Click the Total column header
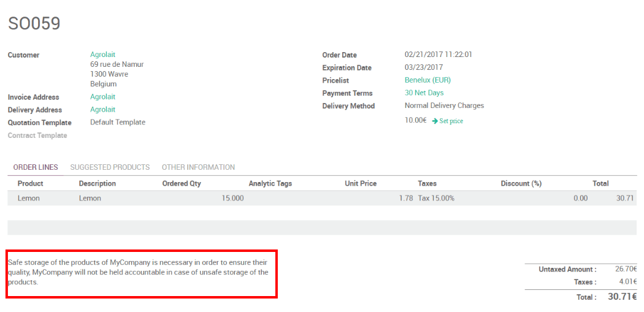Image resolution: width=644 pixels, height=312 pixels. pyautogui.click(x=600, y=183)
